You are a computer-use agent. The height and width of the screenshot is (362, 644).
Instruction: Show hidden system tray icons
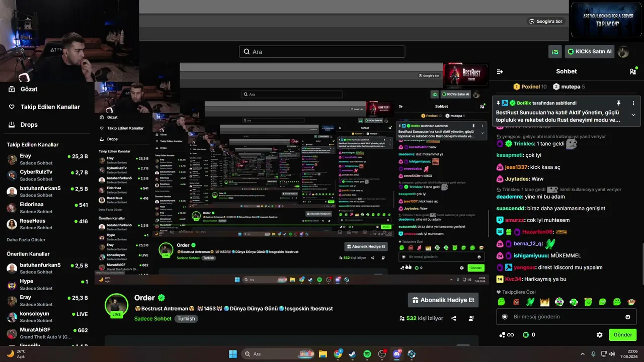click(x=583, y=354)
